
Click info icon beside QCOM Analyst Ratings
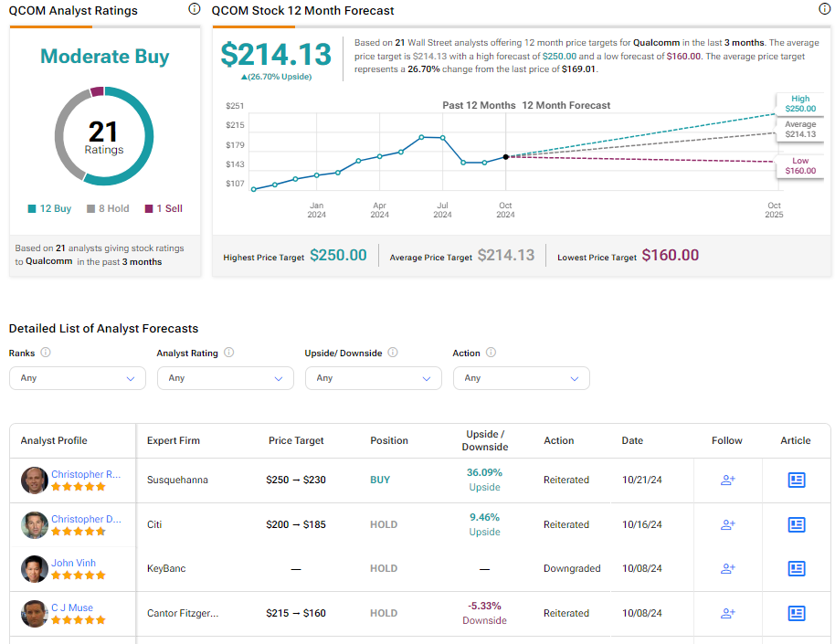[194, 10]
